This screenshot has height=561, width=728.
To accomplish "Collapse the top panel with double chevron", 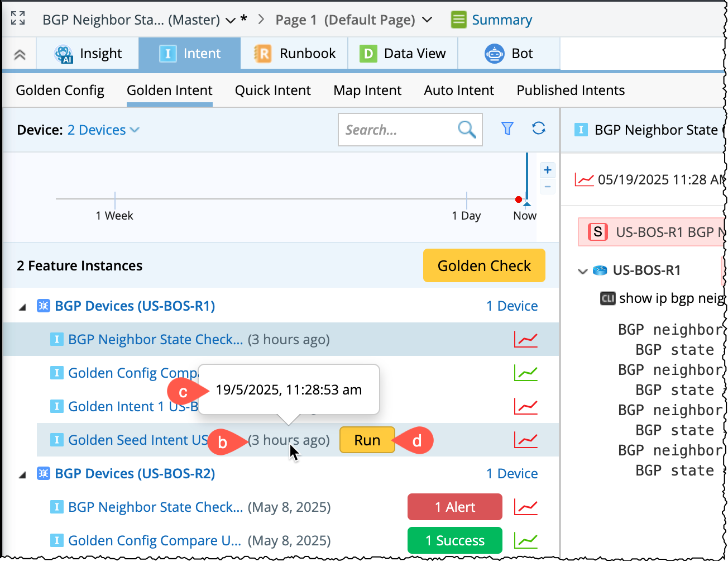I will (20, 54).
